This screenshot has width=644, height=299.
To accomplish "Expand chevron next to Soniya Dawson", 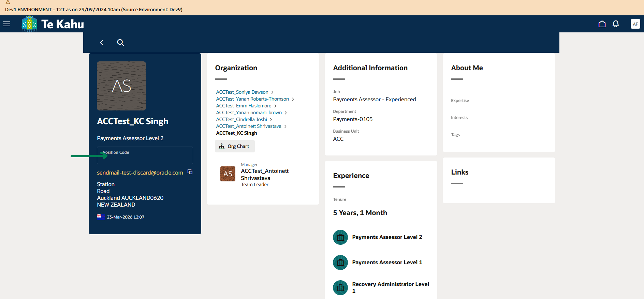I will pyautogui.click(x=272, y=92).
